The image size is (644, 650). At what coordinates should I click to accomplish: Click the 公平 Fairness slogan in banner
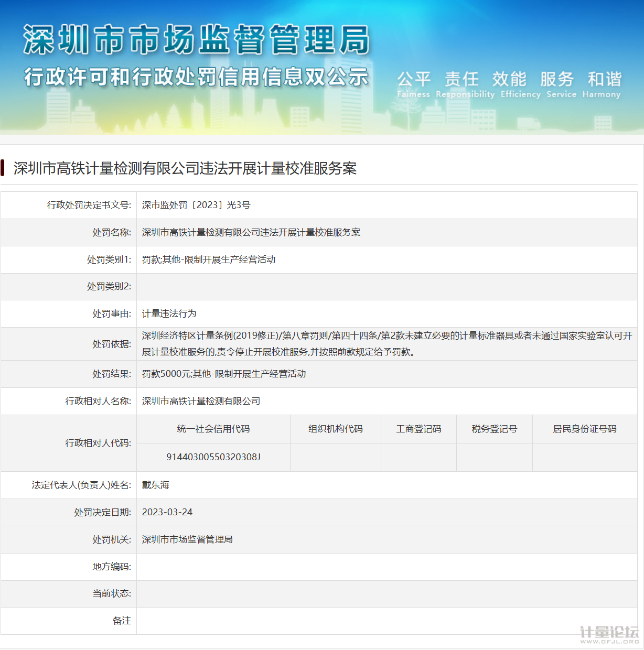pos(414,84)
